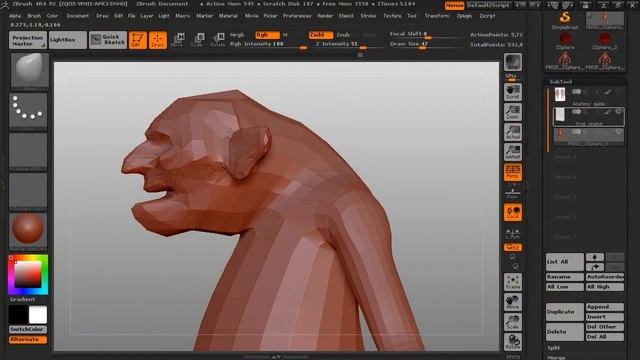Open Projection Master
The width and height of the screenshot is (640, 360).
[x=27, y=40]
